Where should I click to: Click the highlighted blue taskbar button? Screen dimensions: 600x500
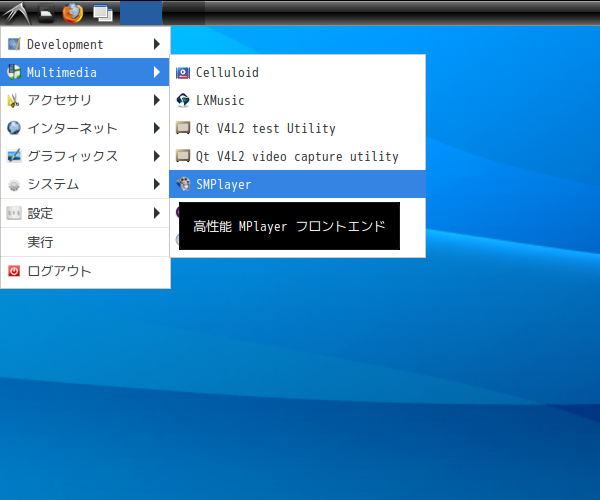click(141, 13)
